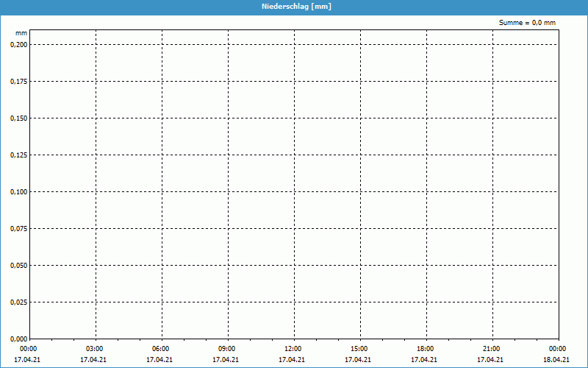The width and height of the screenshot is (588, 368).
Task: Click the 18:00 time axis marker
Action: coord(425,349)
